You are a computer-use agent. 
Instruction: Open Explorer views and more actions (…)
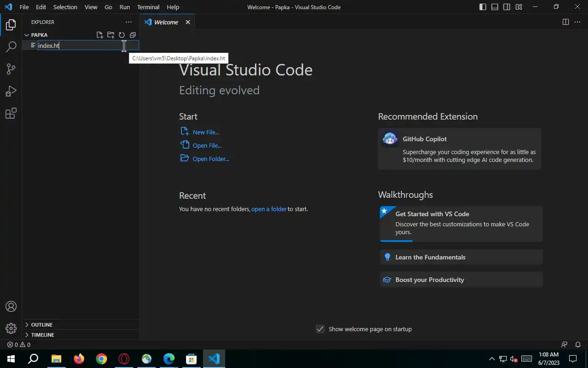point(129,22)
